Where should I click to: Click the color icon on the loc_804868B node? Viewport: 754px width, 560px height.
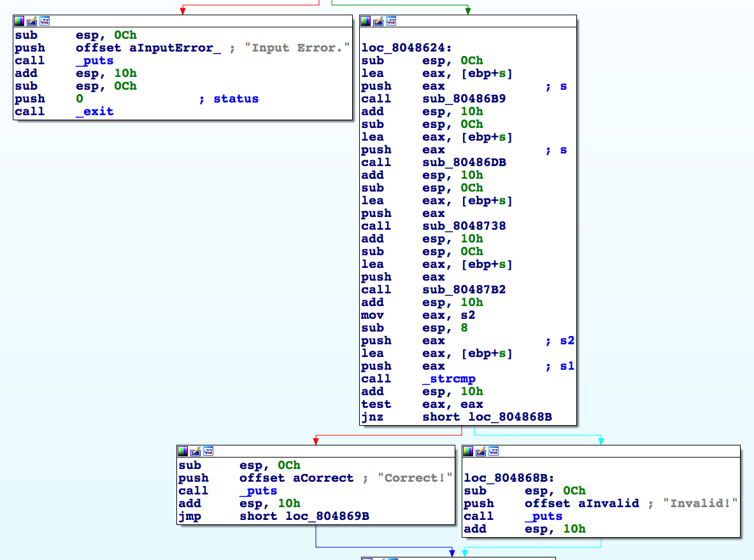click(468, 451)
